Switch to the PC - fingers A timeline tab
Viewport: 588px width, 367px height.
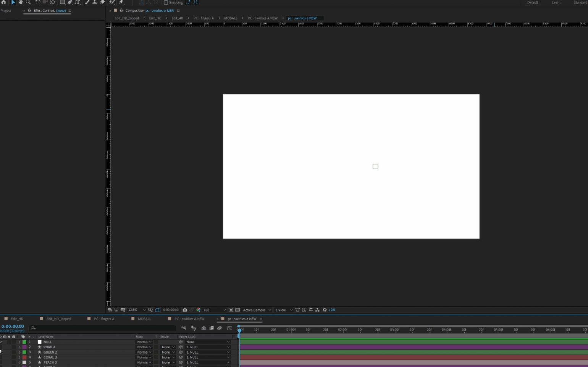pos(104,319)
